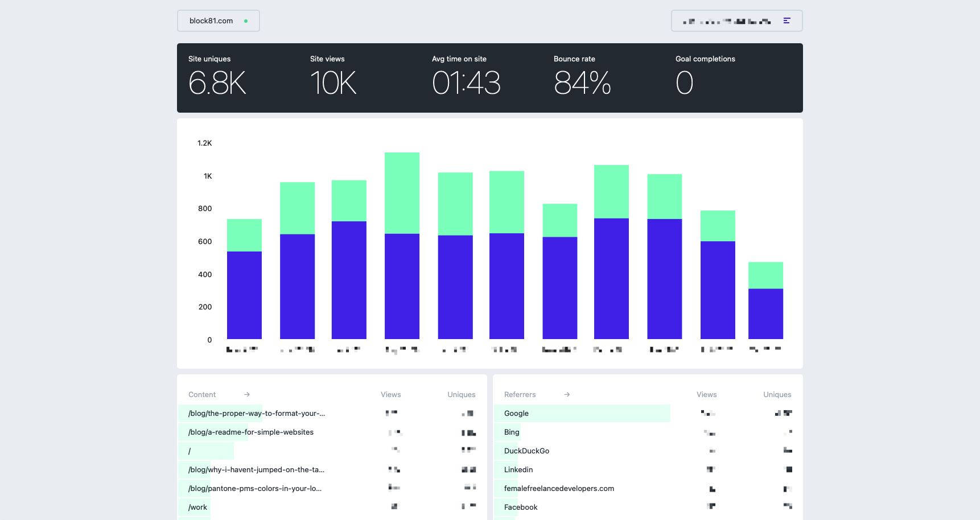Open the Referrers panel heading
Viewport: 980px width, 520px height.
[x=520, y=395]
